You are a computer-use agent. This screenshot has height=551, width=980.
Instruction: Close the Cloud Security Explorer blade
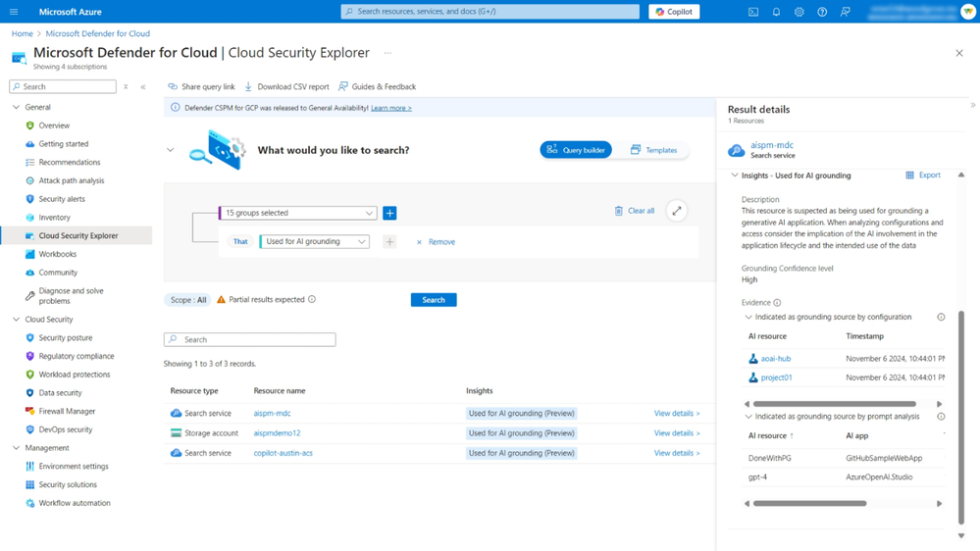959,53
